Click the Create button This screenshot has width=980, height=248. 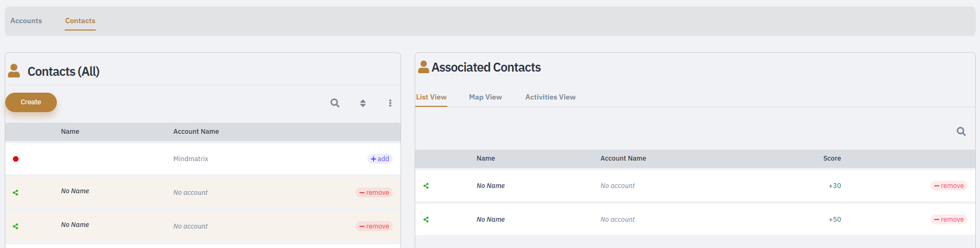31,102
